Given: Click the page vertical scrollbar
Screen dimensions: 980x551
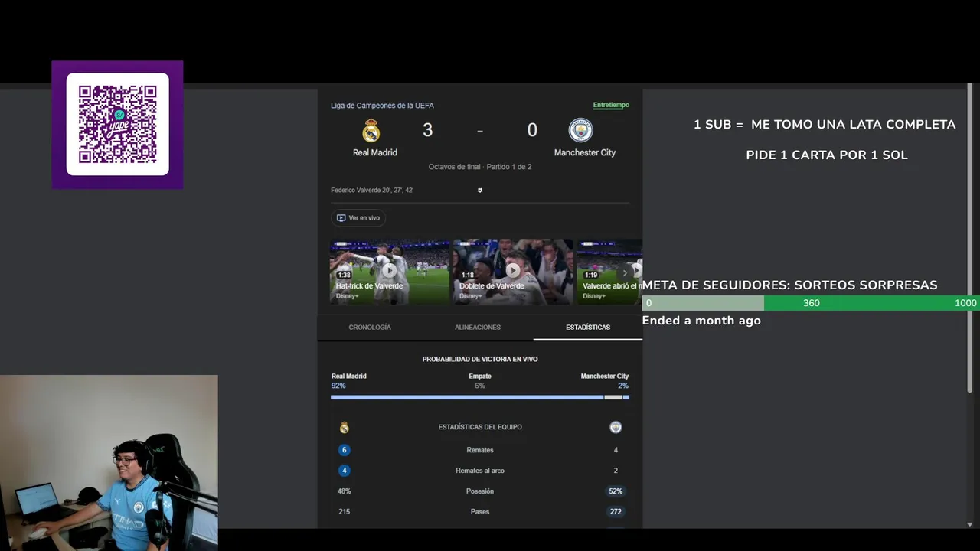Looking at the screenshot, I should 970,240.
